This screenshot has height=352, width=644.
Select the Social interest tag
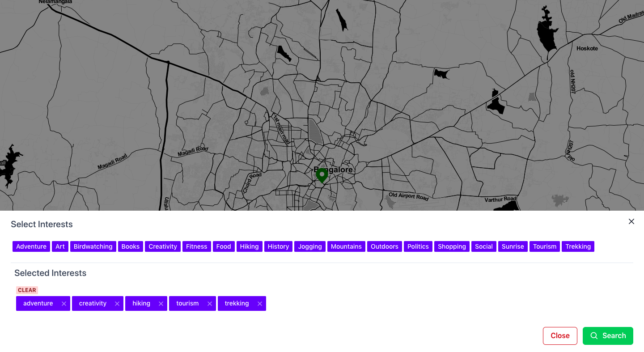pyautogui.click(x=484, y=246)
